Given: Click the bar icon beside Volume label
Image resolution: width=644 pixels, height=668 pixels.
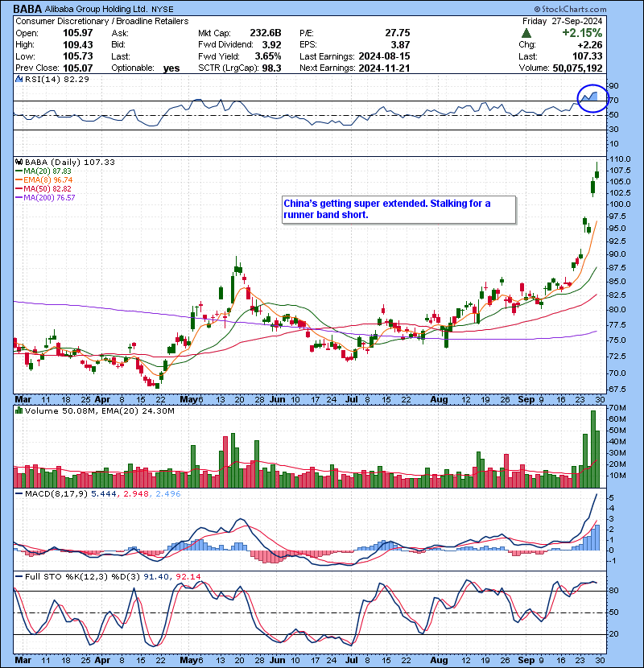Looking at the screenshot, I should click(x=19, y=411).
